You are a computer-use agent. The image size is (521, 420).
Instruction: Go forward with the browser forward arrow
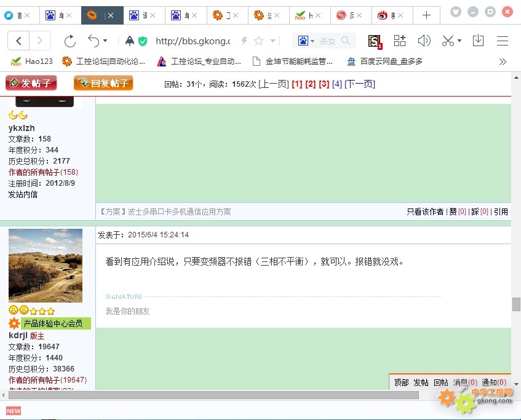(40, 41)
